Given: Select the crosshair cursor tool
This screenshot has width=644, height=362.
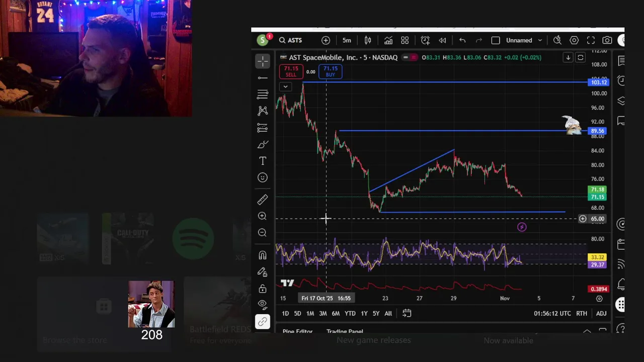Looking at the screenshot, I should point(263,61).
